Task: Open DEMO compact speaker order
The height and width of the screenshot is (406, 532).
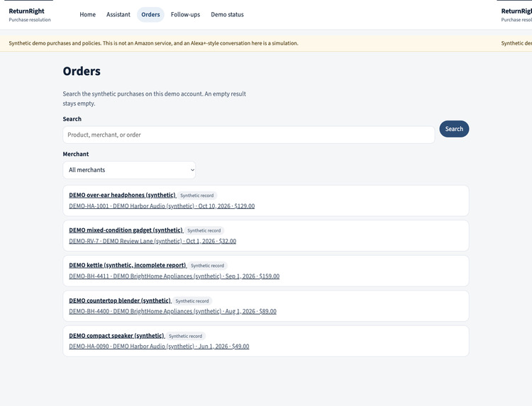Action: tap(116, 336)
